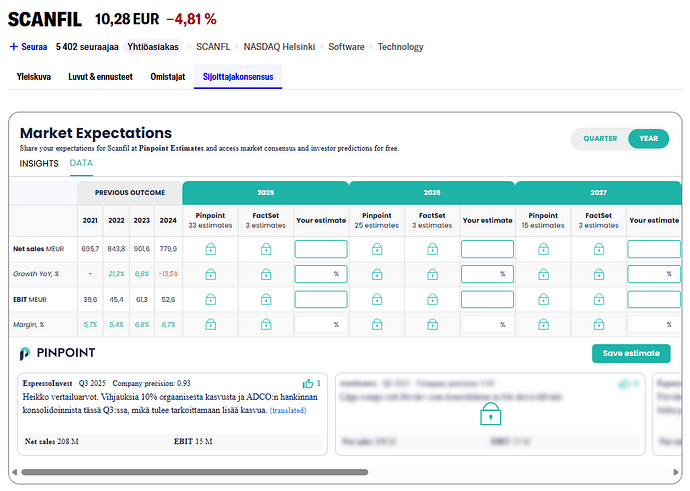Click the lock icon for Pinpoint 2025 Net sales

tap(210, 249)
